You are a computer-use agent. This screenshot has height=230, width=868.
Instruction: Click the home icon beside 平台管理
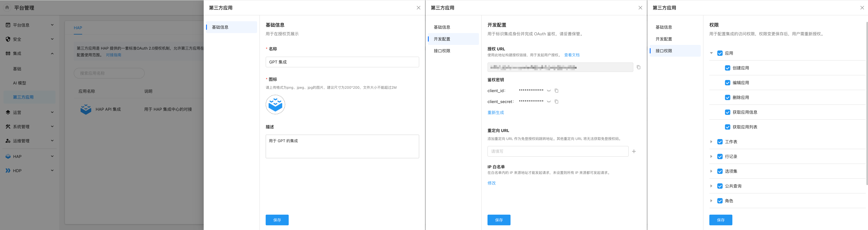pos(7,7)
